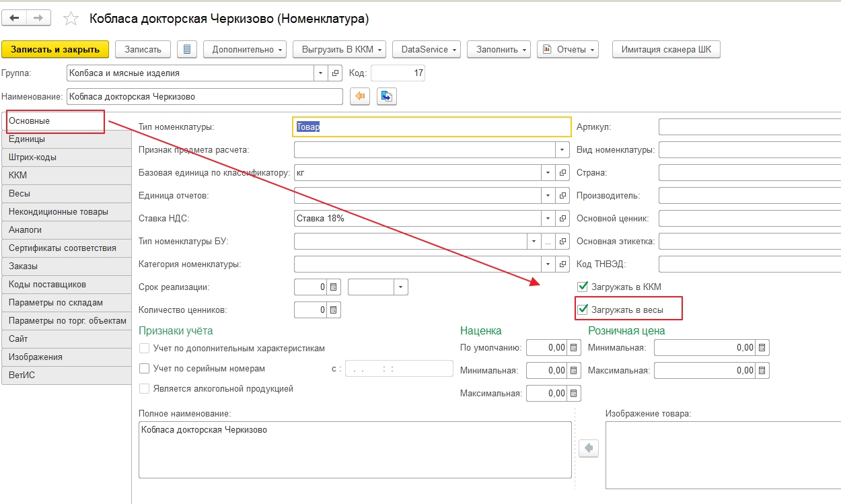Open calculator for Срок реализации field

click(x=334, y=287)
